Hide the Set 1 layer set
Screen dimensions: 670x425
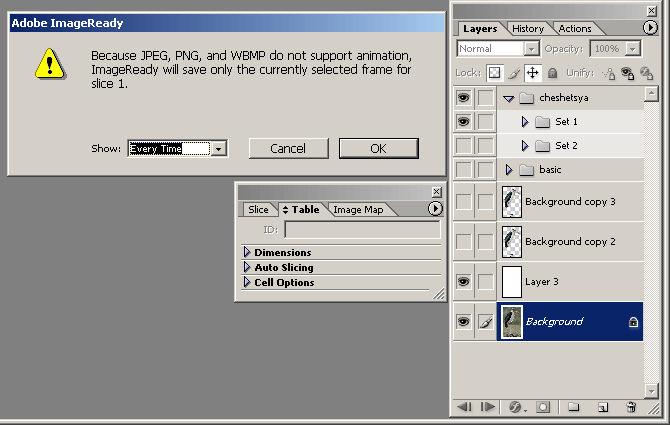coord(463,122)
